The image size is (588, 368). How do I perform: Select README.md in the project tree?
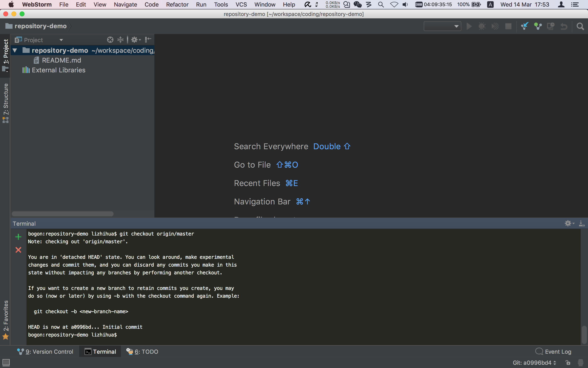pos(58,60)
